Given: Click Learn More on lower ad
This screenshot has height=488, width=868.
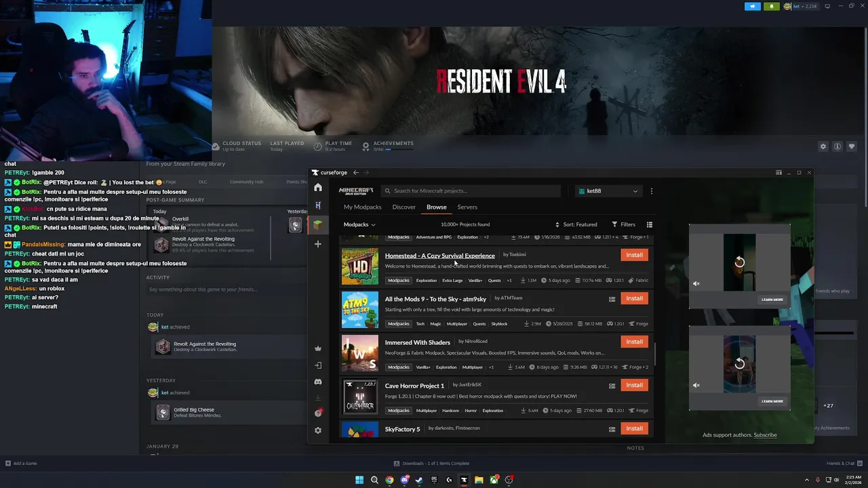Looking at the screenshot, I should 772,401.
